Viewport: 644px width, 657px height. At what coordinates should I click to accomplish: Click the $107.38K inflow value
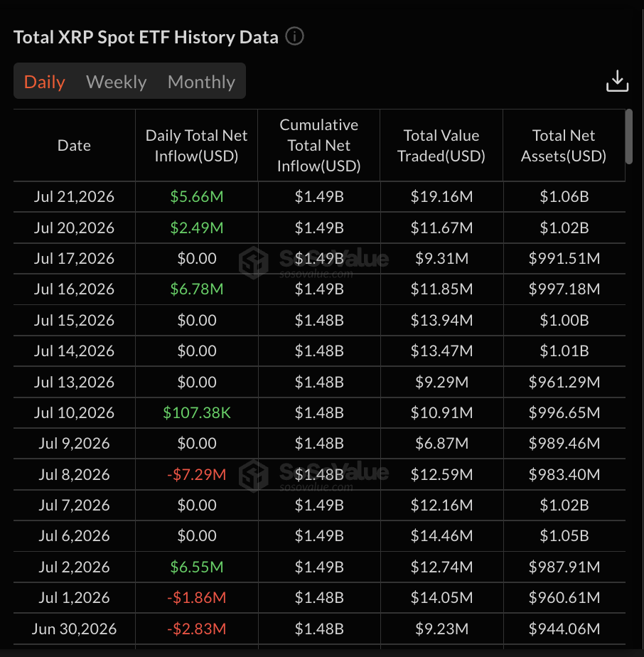[x=196, y=412]
